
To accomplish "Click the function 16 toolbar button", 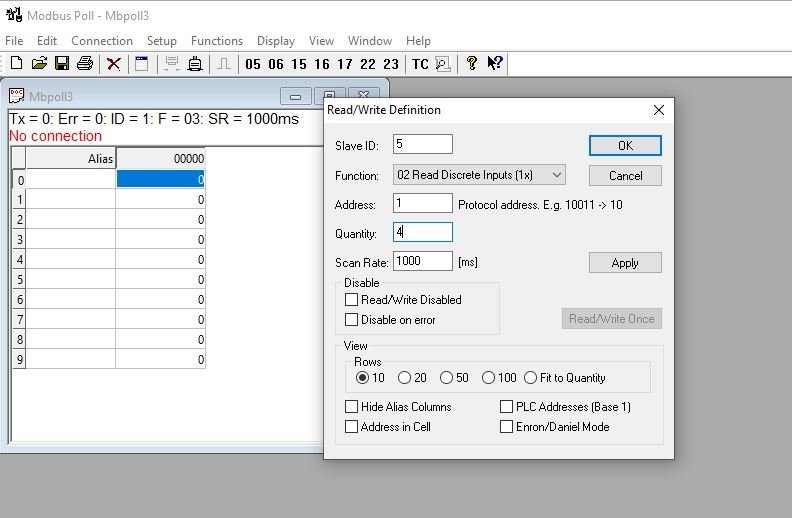I will (x=321, y=64).
